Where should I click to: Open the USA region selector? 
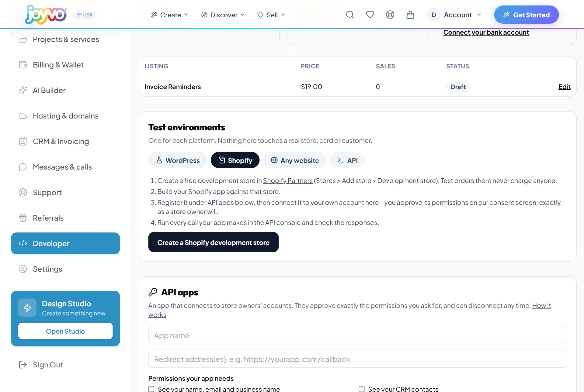[x=85, y=15]
